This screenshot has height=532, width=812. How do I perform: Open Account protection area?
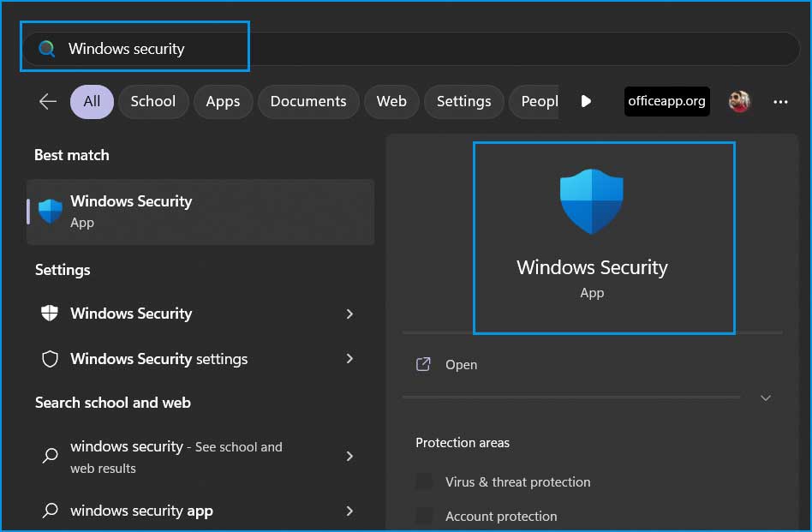click(501, 516)
